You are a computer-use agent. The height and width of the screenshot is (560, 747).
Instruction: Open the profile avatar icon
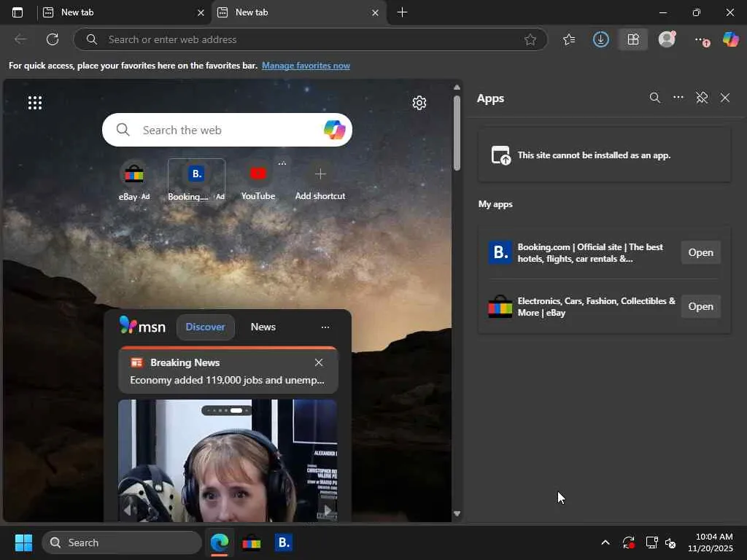click(667, 39)
